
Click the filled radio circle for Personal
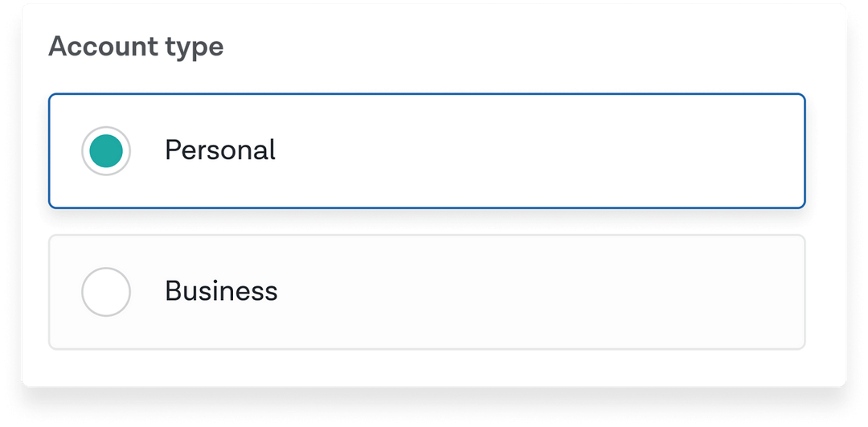pyautogui.click(x=106, y=151)
